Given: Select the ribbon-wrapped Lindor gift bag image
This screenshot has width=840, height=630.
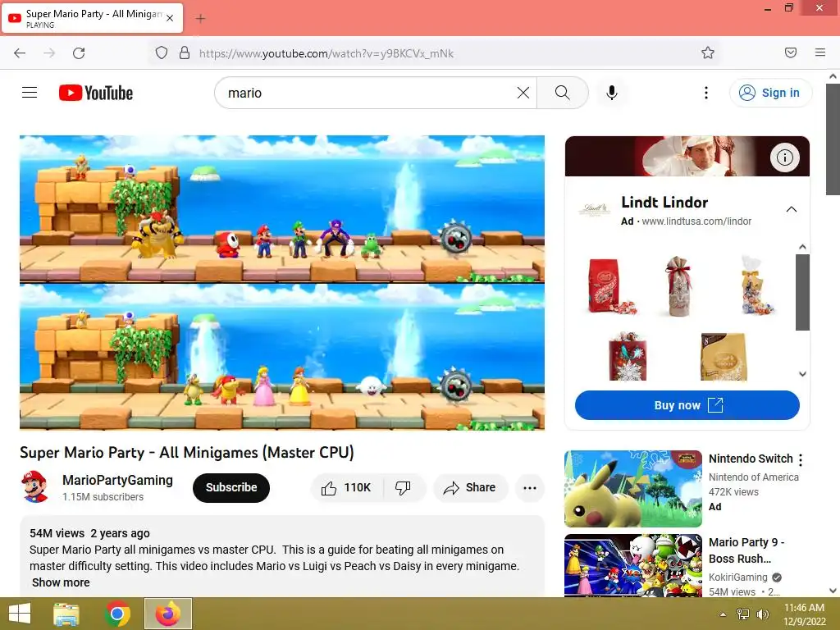Looking at the screenshot, I should tap(678, 286).
